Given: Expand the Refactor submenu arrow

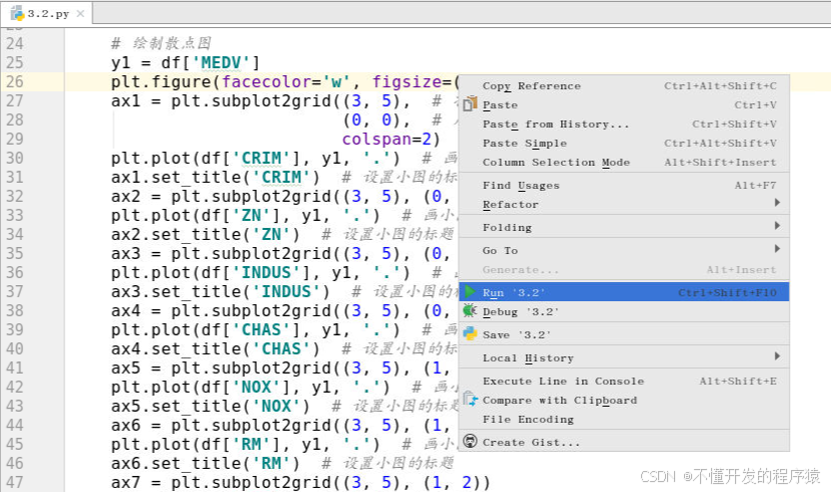Looking at the screenshot, I should [777, 202].
